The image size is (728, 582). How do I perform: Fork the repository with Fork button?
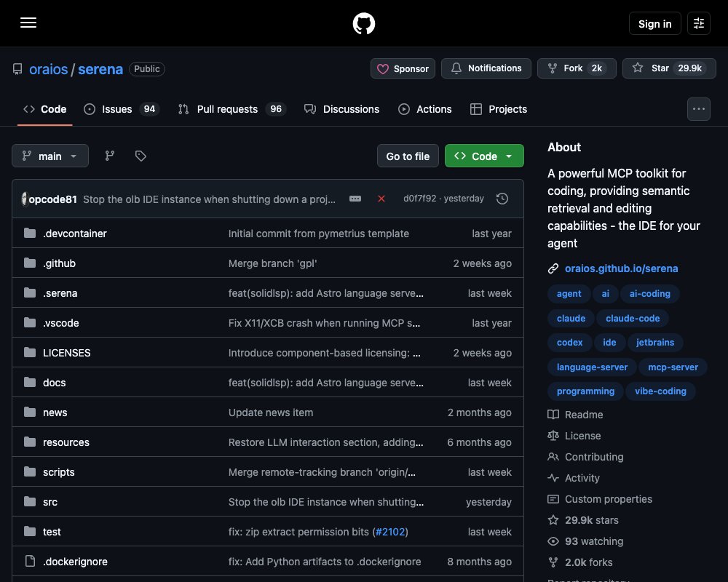click(x=577, y=68)
